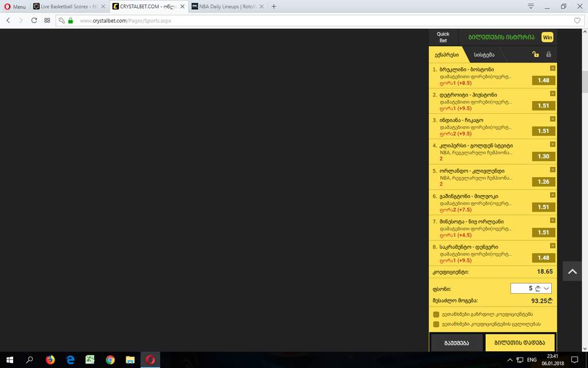Open the stake amount dropdown arrow
The image size is (588, 368).
point(547,289)
